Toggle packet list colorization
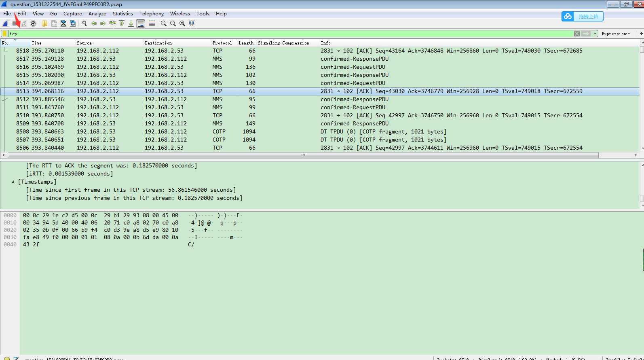The width and height of the screenshot is (644, 360). click(x=152, y=23)
